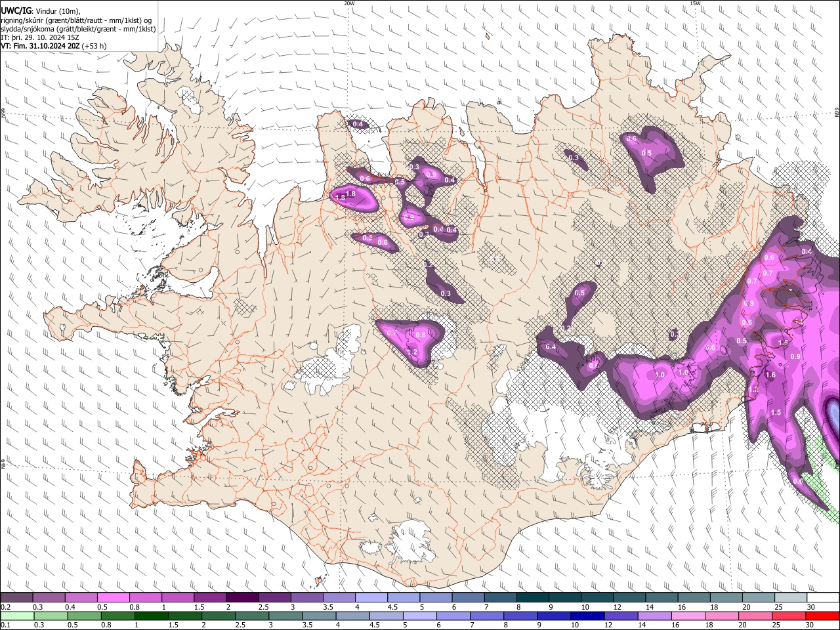
Task: Click the '15W' longitude label
Action: pos(695,3)
